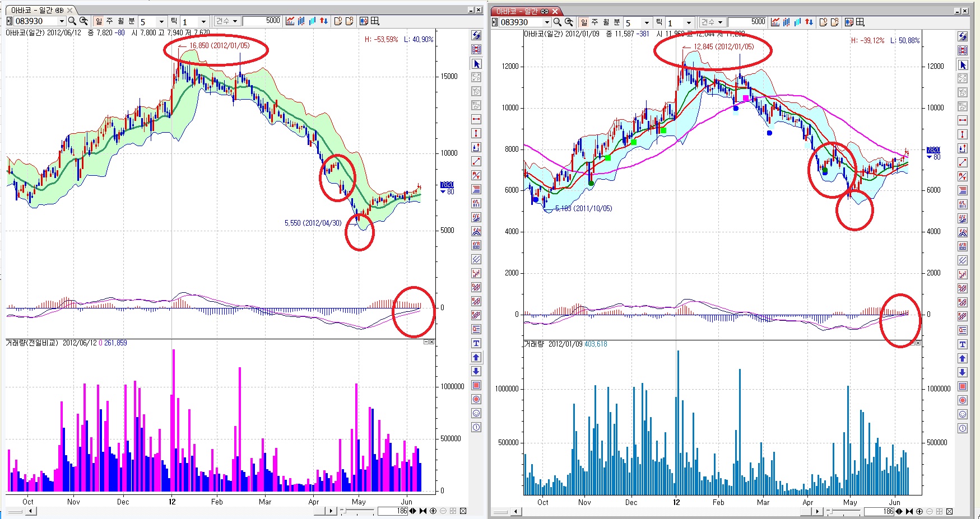Open the 083930 stock code dropdown in left chart
The image size is (980, 519).
(x=62, y=21)
